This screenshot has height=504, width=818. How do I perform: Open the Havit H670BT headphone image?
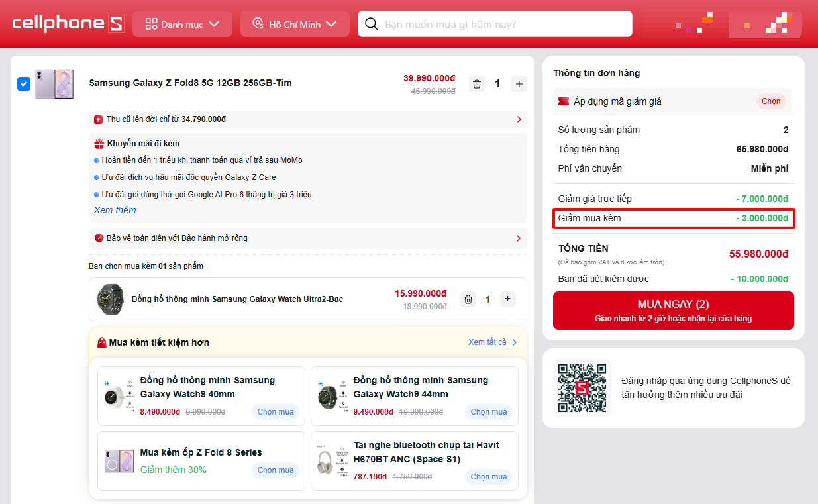point(332,461)
